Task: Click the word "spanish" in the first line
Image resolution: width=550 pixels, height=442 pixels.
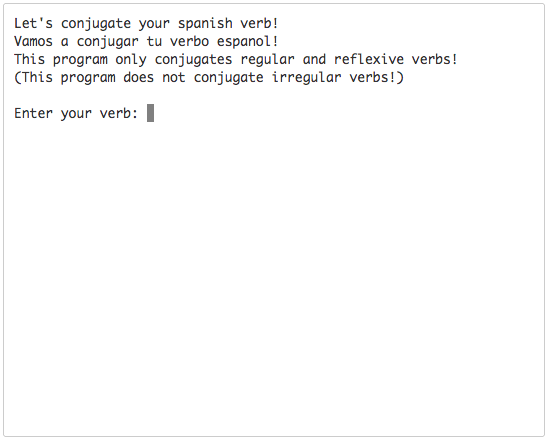Action: click(x=205, y=24)
